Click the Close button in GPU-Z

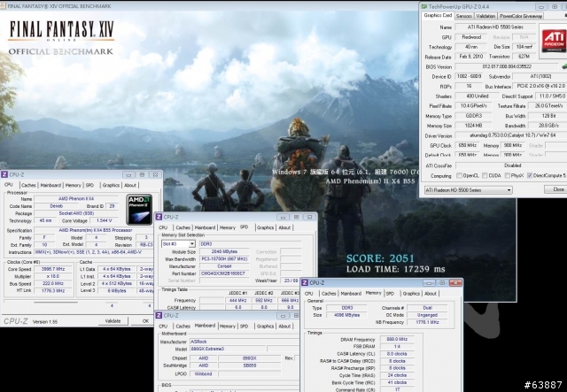pyautogui.click(x=557, y=189)
